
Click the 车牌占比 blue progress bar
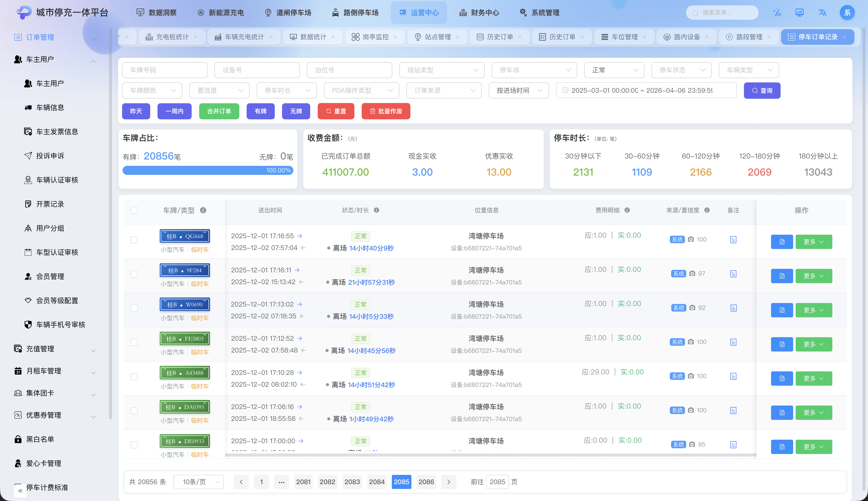click(208, 170)
